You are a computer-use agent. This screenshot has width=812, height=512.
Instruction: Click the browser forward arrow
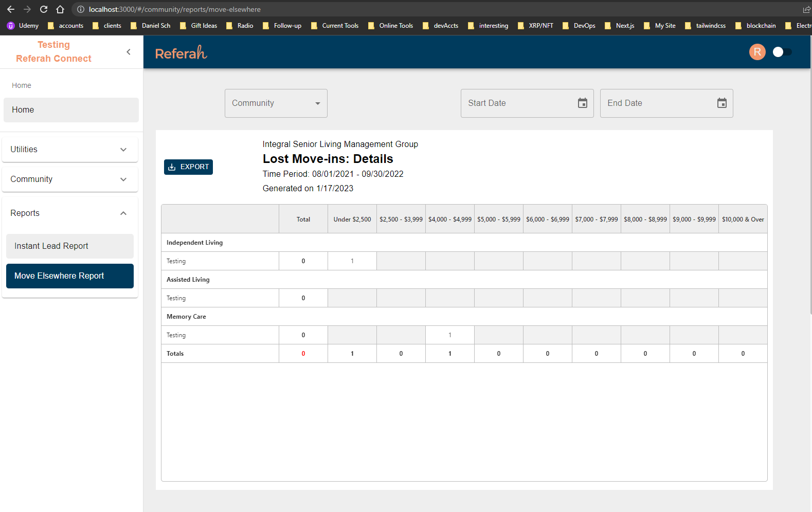point(27,9)
